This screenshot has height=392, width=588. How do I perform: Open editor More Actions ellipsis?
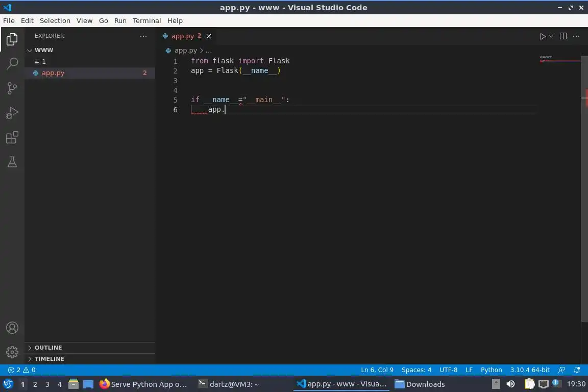pos(576,36)
